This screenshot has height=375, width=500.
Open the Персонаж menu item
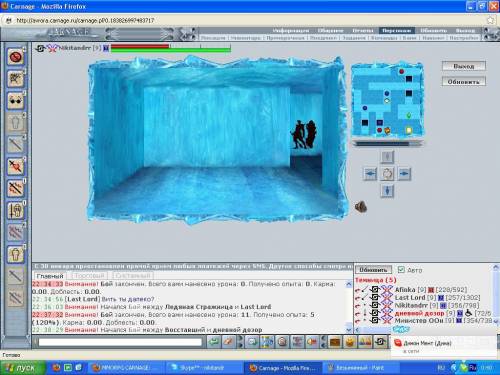pos(396,31)
